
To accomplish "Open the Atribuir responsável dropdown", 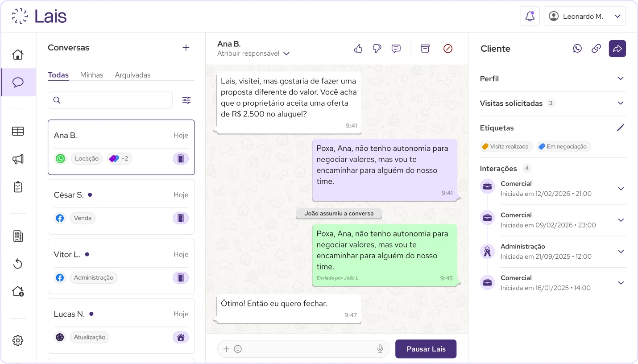I will (x=253, y=54).
